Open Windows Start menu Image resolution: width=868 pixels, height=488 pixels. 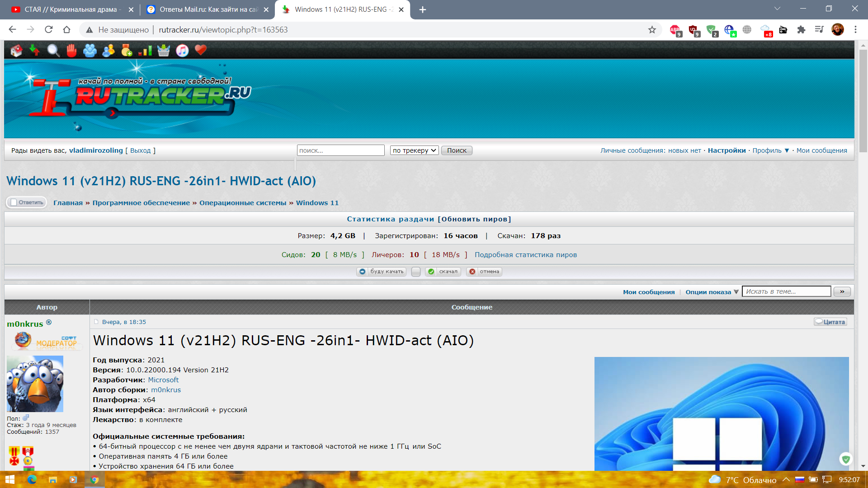tap(9, 479)
